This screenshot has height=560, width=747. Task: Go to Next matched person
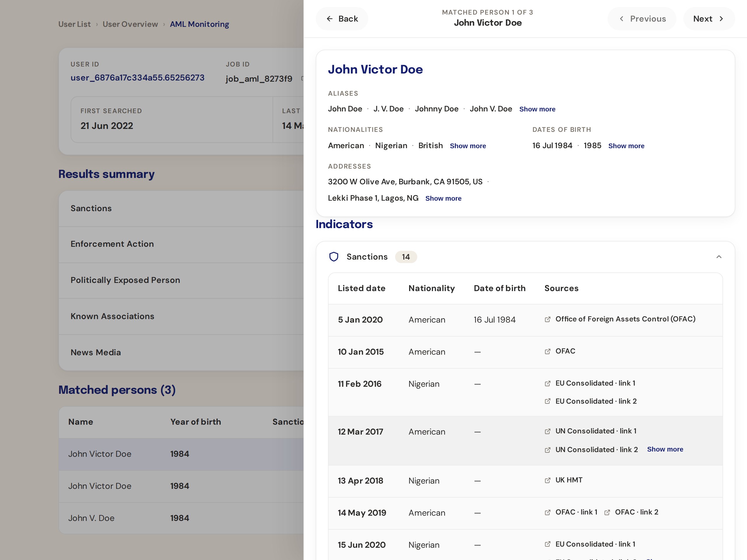pos(709,19)
